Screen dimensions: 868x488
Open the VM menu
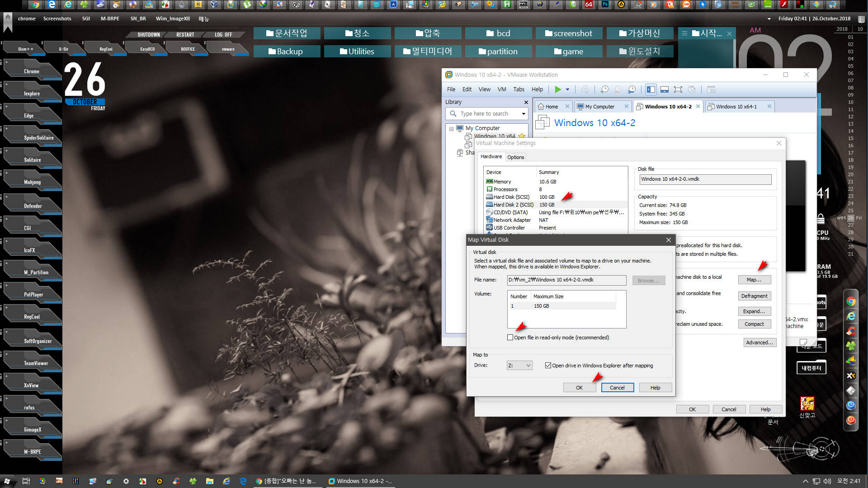click(x=502, y=89)
